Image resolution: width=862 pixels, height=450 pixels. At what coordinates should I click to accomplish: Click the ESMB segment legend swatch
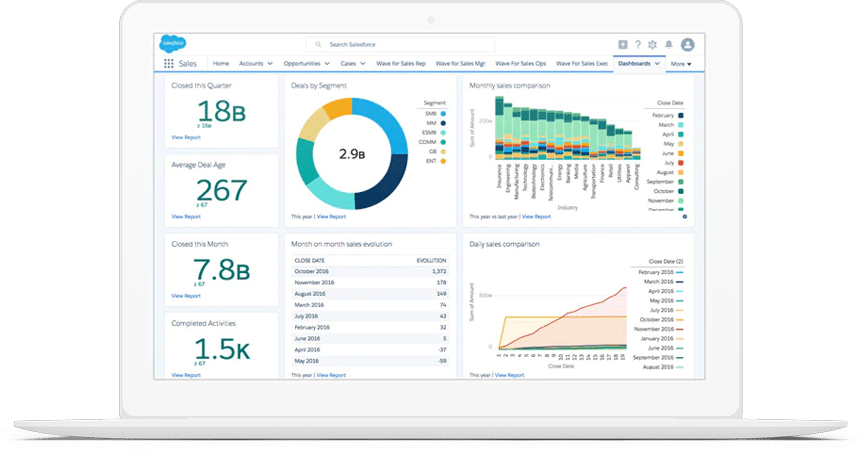coord(443,132)
